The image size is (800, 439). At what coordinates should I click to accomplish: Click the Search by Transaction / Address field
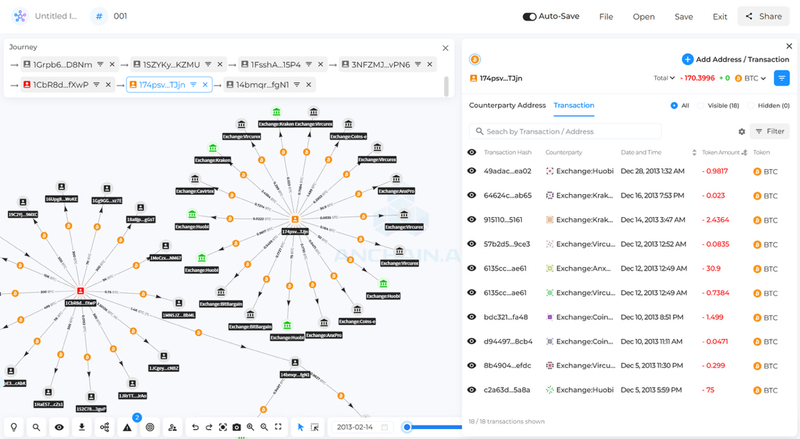pyautogui.click(x=565, y=131)
